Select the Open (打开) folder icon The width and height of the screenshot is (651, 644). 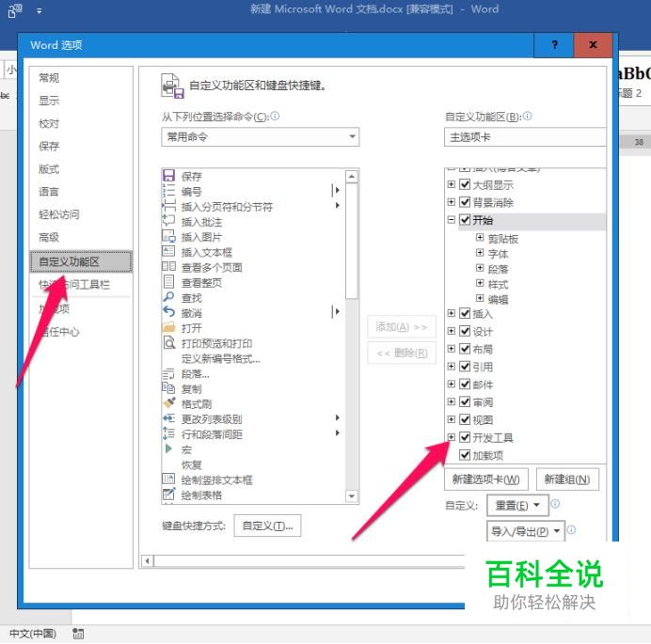click(x=168, y=327)
